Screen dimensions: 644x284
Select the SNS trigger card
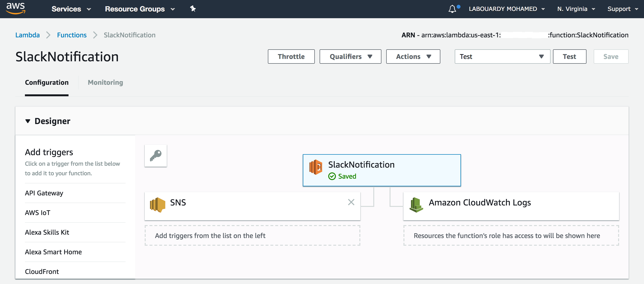tap(252, 206)
